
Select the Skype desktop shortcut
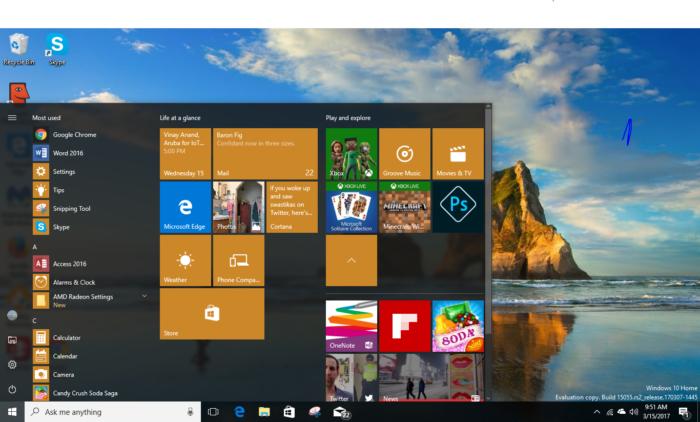57,49
